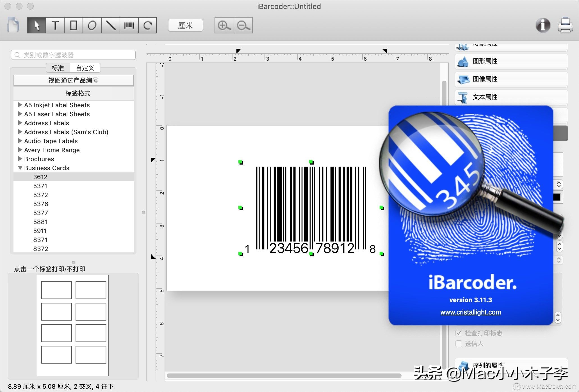
Task: Disable the 检查打印标志 checkbox
Action: pos(459,333)
